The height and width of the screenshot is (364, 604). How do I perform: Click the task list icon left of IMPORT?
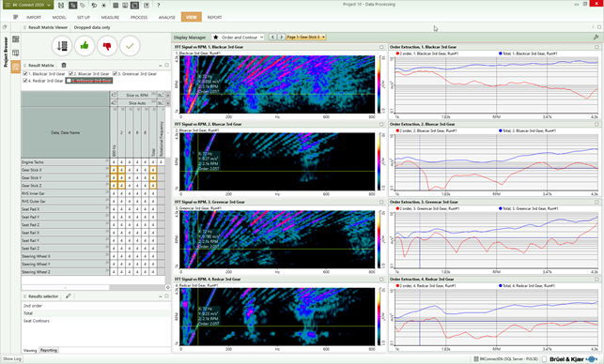[15, 17]
